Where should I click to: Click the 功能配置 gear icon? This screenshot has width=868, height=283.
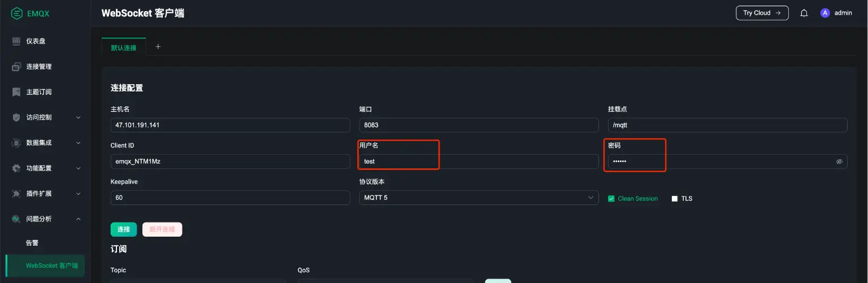tap(16, 168)
